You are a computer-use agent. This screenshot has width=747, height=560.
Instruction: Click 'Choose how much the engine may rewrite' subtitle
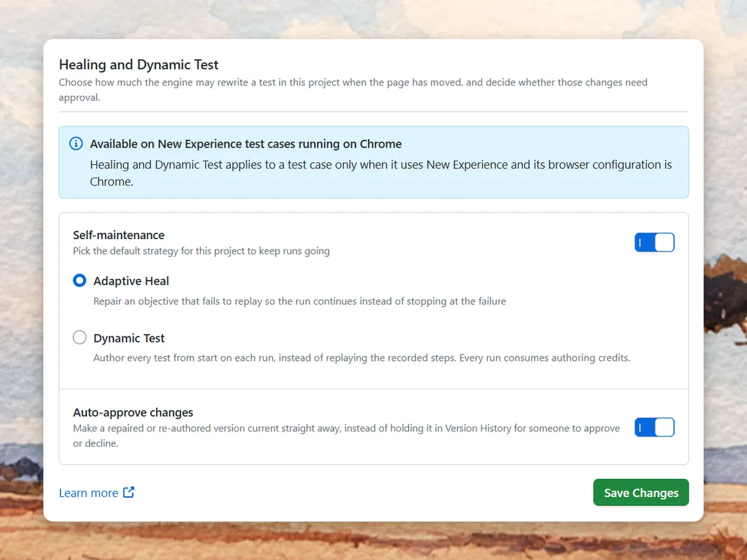353,89
